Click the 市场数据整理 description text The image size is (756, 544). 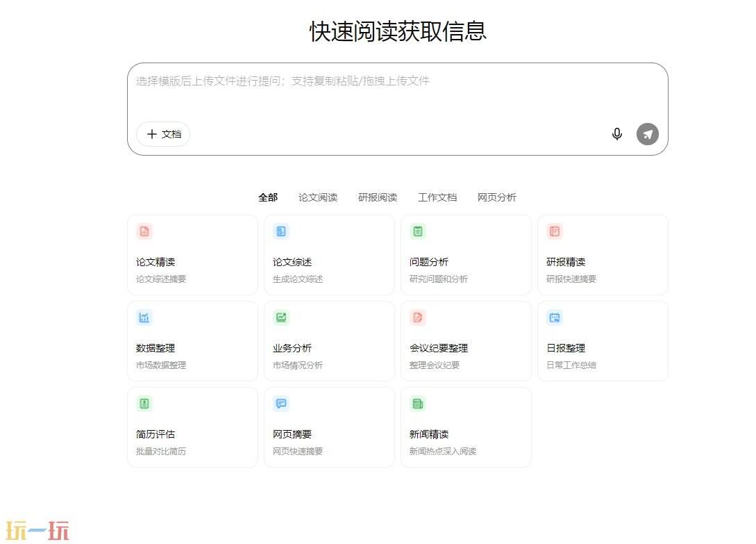point(161,365)
